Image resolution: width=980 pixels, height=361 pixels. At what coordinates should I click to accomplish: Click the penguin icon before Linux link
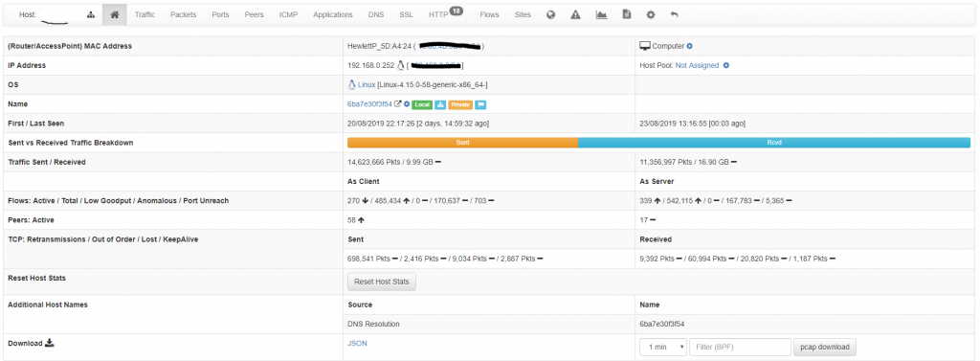(351, 84)
